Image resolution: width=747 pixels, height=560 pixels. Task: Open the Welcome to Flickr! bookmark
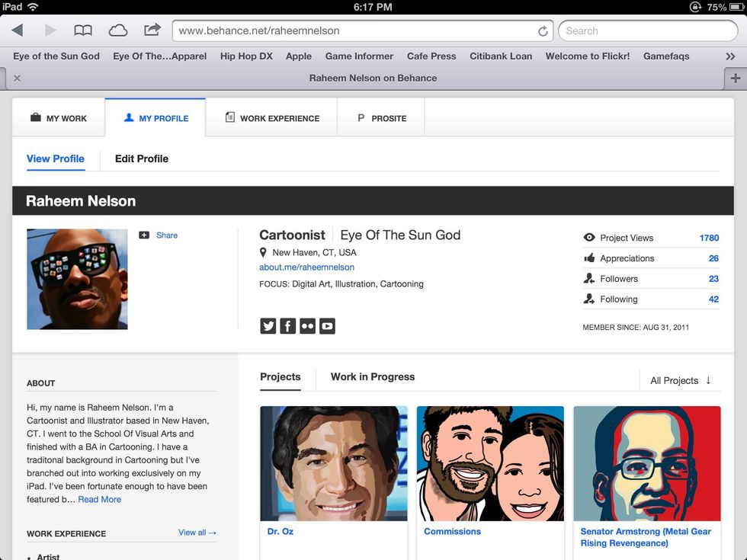[x=588, y=56]
